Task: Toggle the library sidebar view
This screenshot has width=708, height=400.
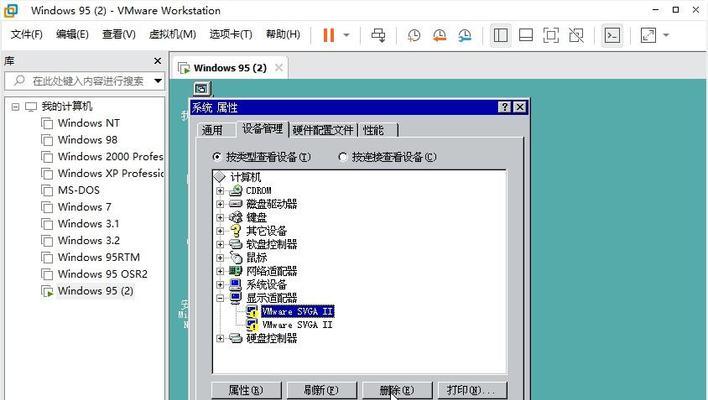Action: click(500, 35)
